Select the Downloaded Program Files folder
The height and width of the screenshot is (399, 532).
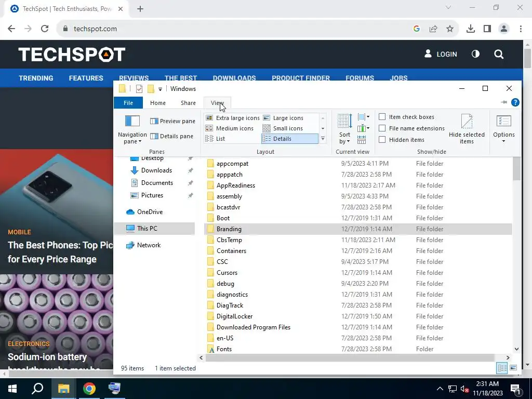[254, 327]
